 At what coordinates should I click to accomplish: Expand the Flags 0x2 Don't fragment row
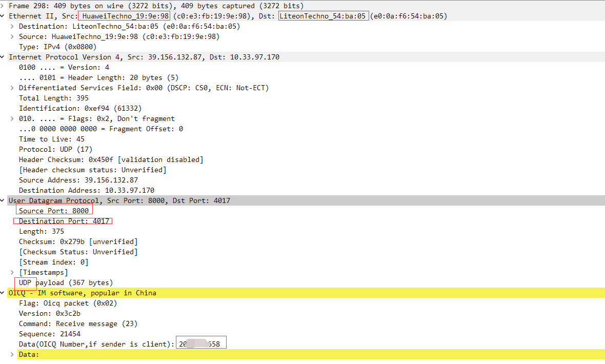(x=13, y=118)
